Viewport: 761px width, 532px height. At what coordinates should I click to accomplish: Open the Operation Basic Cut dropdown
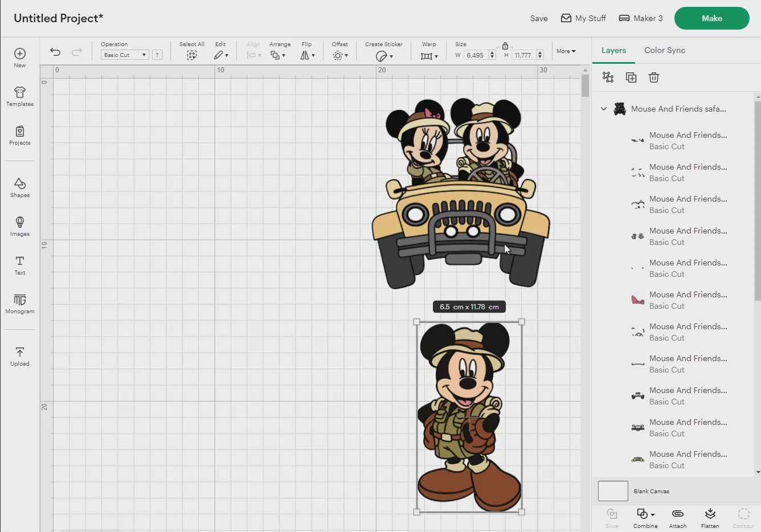click(x=125, y=55)
